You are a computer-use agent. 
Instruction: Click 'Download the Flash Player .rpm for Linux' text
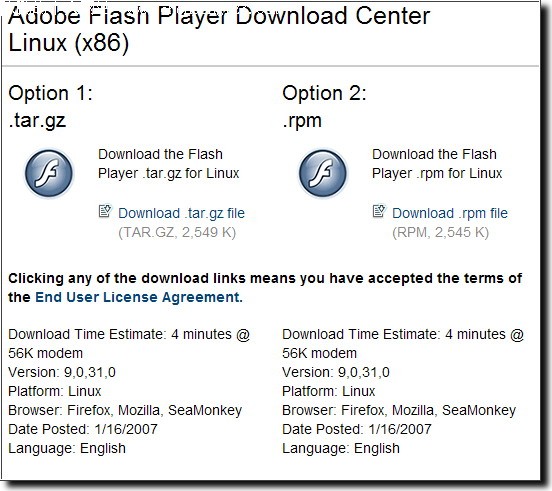[437, 164]
